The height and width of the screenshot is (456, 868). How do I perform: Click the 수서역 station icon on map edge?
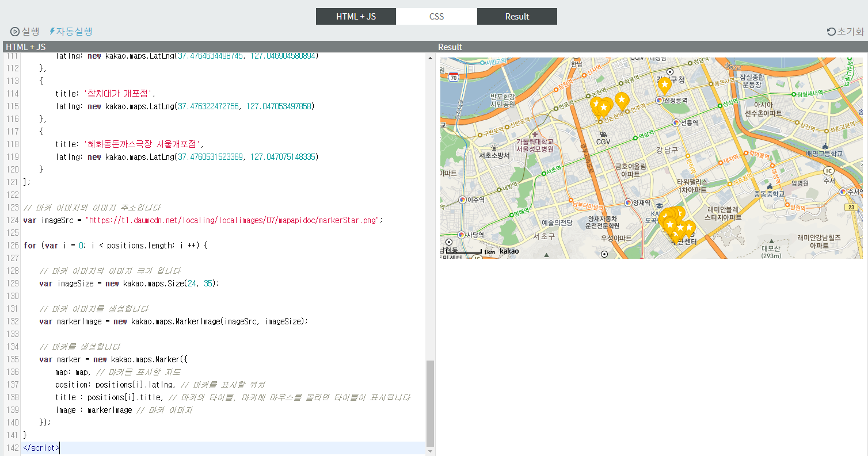click(843, 191)
